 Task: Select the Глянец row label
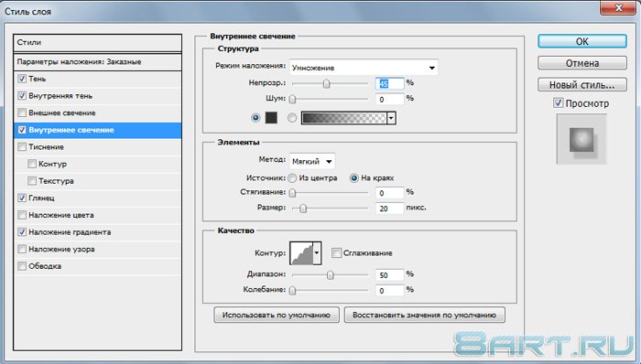[x=42, y=198]
